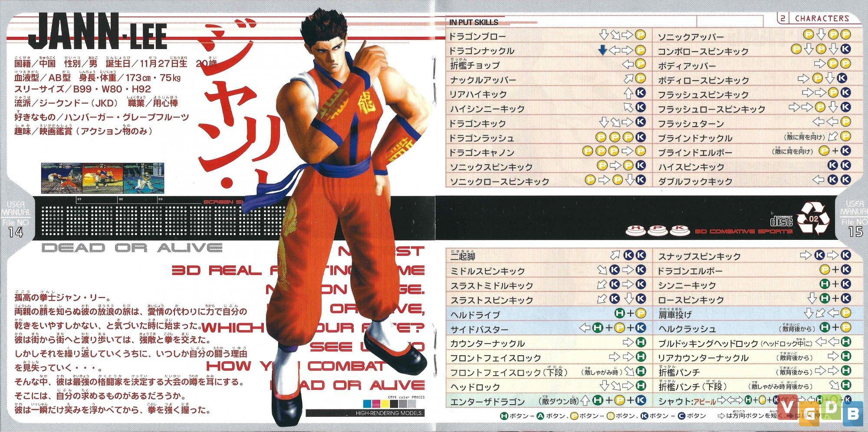Click the H icon in ドラゴンエルボー row's neighbor シンニーキック
This screenshot has width=868, height=432.
[825, 284]
